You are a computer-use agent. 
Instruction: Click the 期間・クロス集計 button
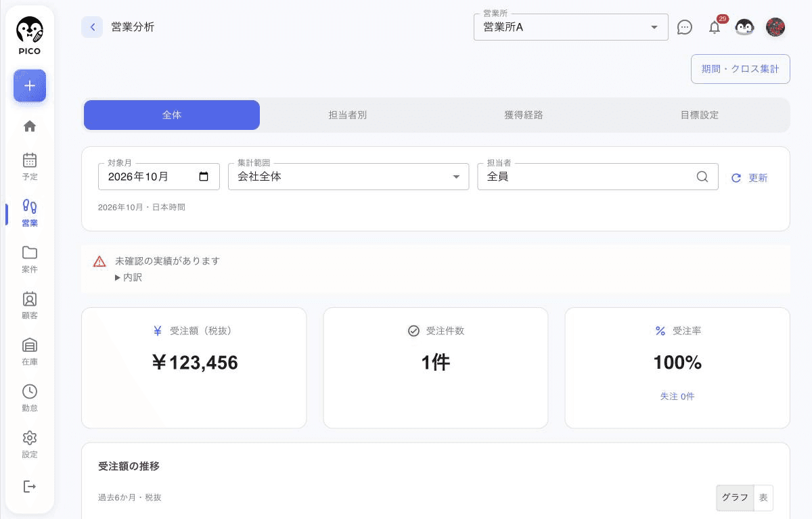coord(740,69)
